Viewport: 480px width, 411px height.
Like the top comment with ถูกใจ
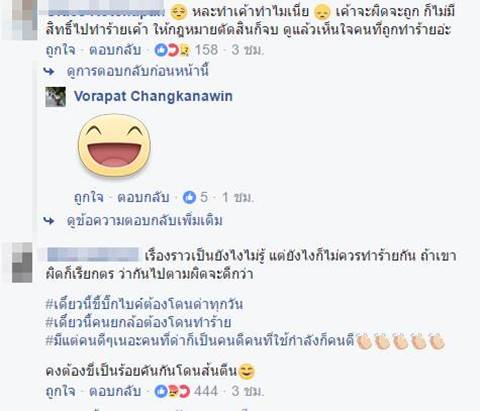60,50
